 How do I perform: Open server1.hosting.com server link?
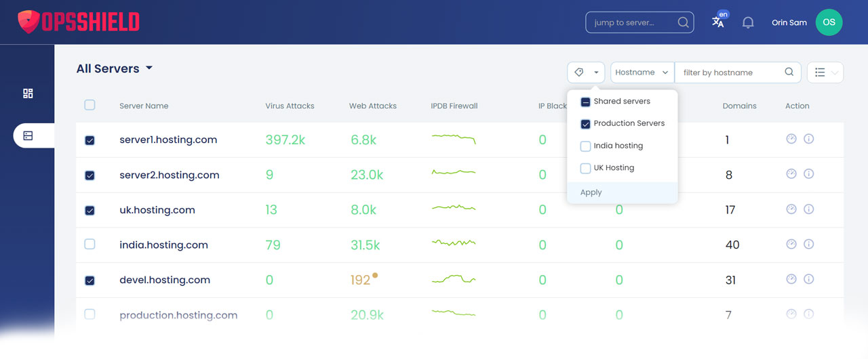(x=168, y=140)
